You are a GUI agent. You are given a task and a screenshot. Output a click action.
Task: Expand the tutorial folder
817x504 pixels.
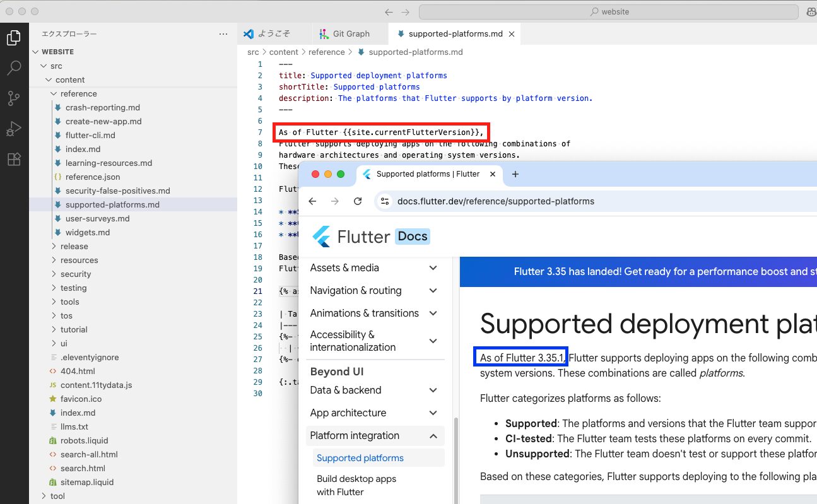click(x=132, y=329)
